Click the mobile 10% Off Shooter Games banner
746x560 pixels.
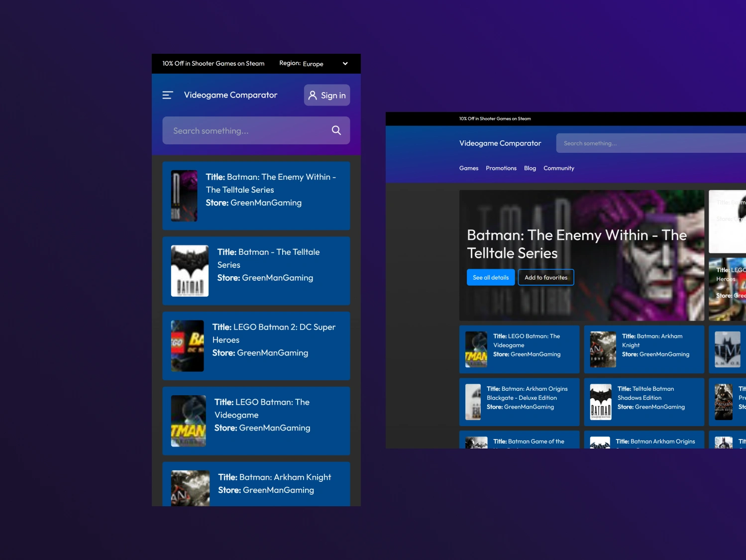click(213, 64)
